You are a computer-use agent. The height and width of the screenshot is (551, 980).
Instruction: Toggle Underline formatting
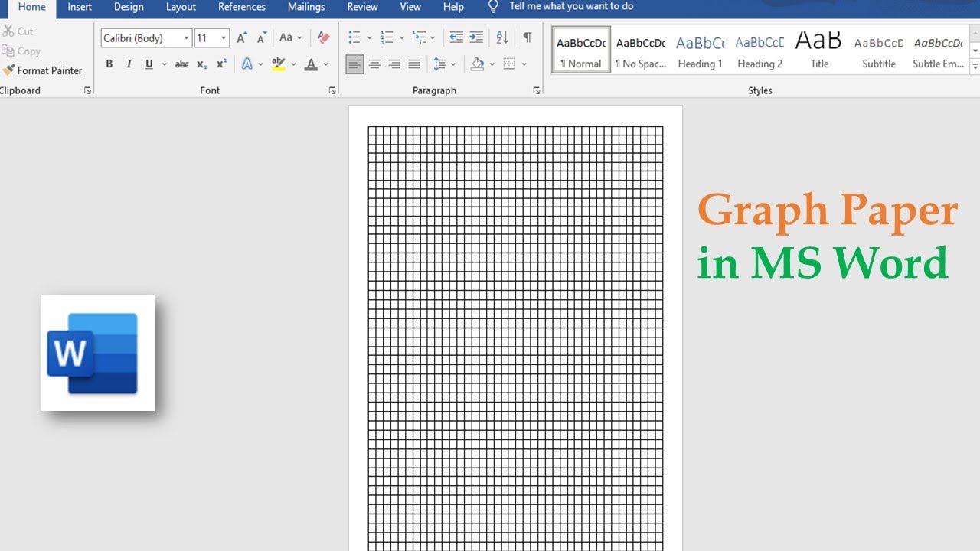149,64
